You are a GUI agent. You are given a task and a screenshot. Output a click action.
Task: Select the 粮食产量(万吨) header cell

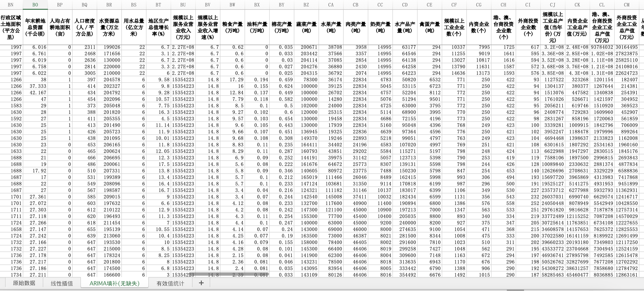[232, 27]
